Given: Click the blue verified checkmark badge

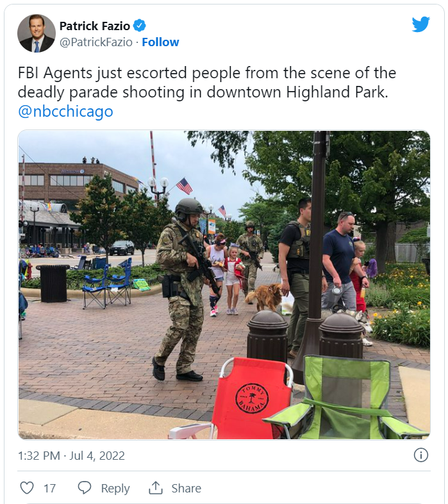Looking at the screenshot, I should (140, 26).
